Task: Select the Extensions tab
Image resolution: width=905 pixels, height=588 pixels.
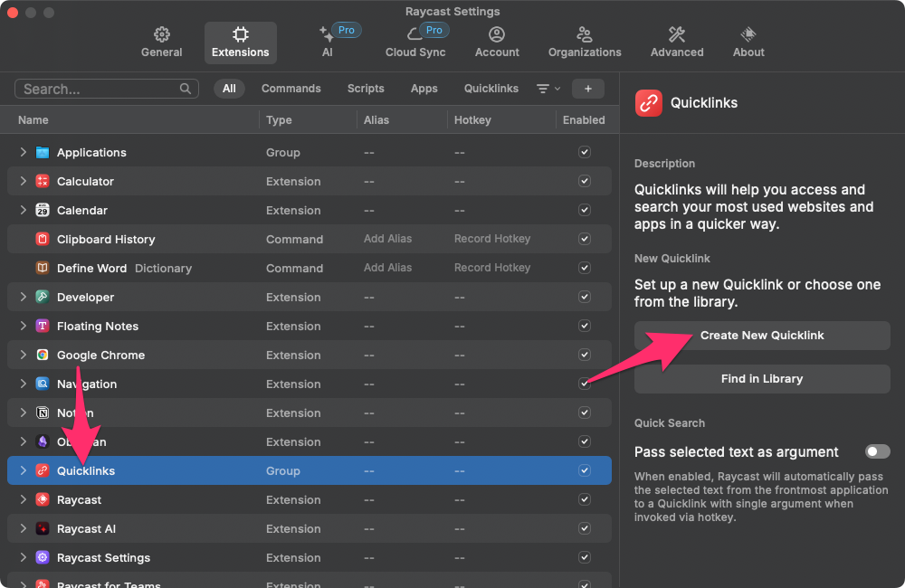Action: (240, 43)
